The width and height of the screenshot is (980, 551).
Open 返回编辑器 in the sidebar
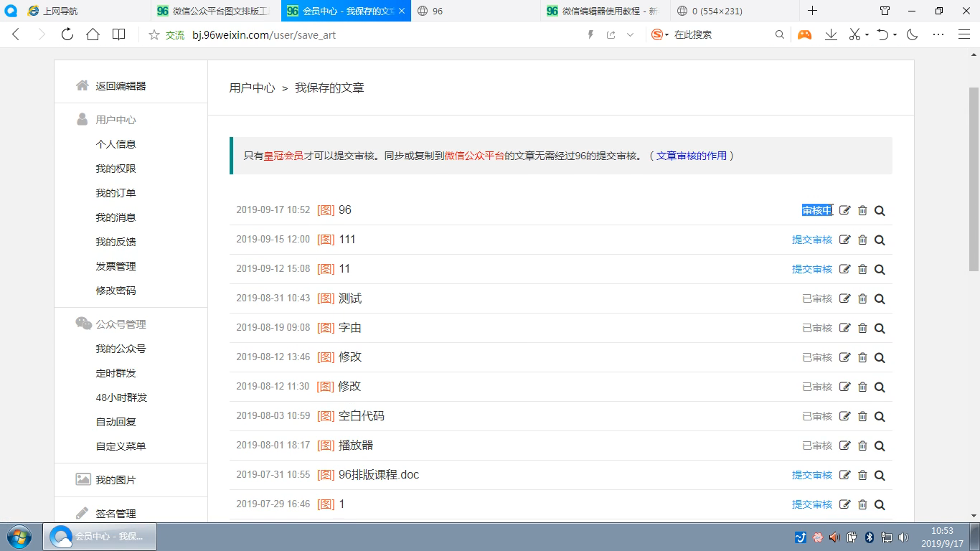(121, 86)
